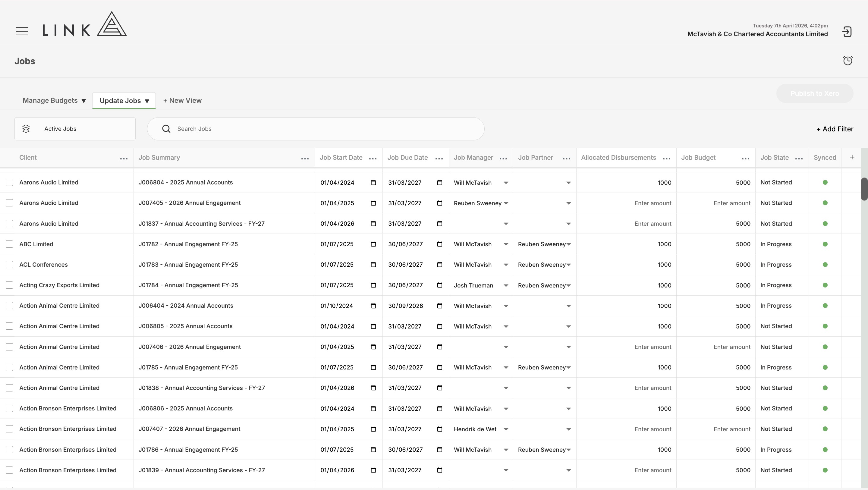Open start date calendar for J01839
The height and width of the screenshot is (490, 868).
[373, 470]
